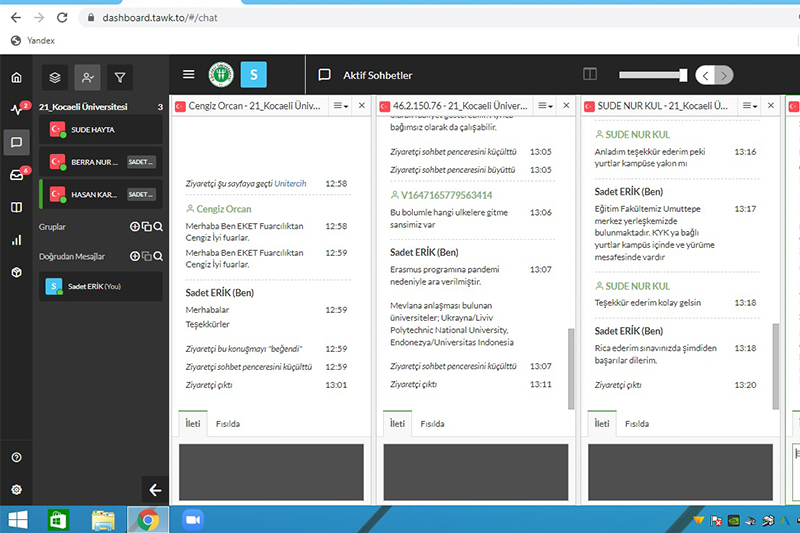Image resolution: width=800 pixels, height=533 pixels.
Task: Click the layers stack icon above chat list
Action: (x=56, y=76)
